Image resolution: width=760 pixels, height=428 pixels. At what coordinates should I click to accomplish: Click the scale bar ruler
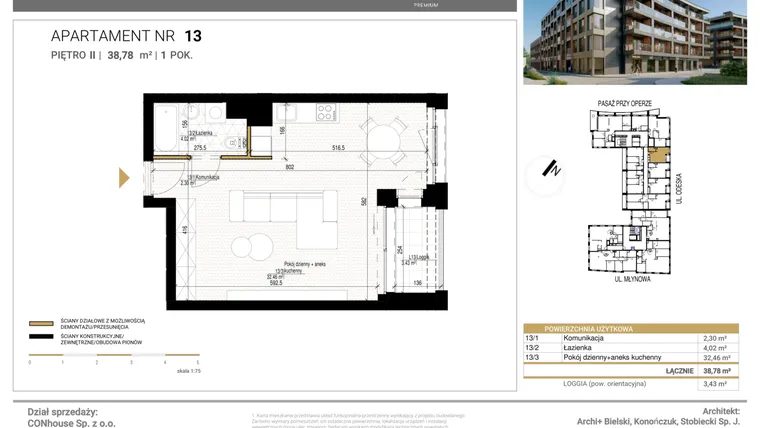coord(114,355)
